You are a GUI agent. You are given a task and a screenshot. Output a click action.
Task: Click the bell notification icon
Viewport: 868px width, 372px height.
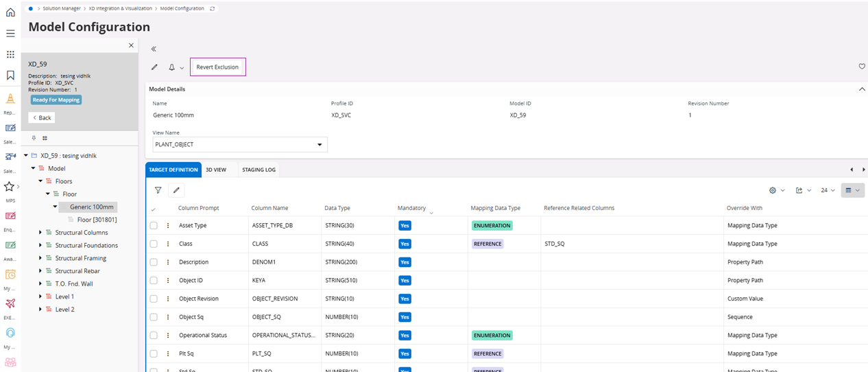171,67
